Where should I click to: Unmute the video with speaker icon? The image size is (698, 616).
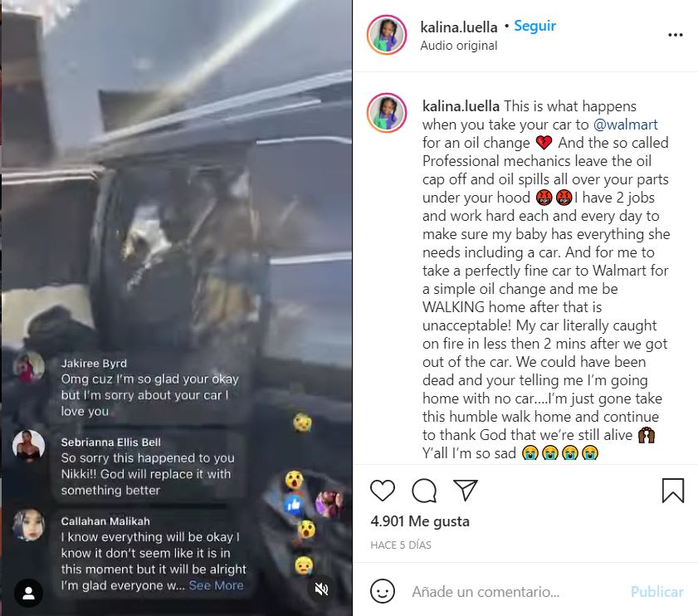(321, 589)
